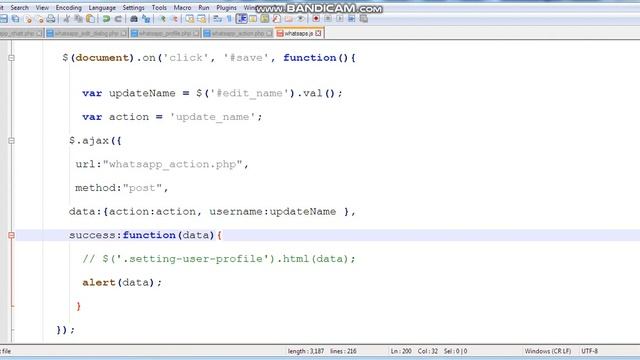
Task: Click 'Windows (CR LF)' in status bar
Action: 548,351
